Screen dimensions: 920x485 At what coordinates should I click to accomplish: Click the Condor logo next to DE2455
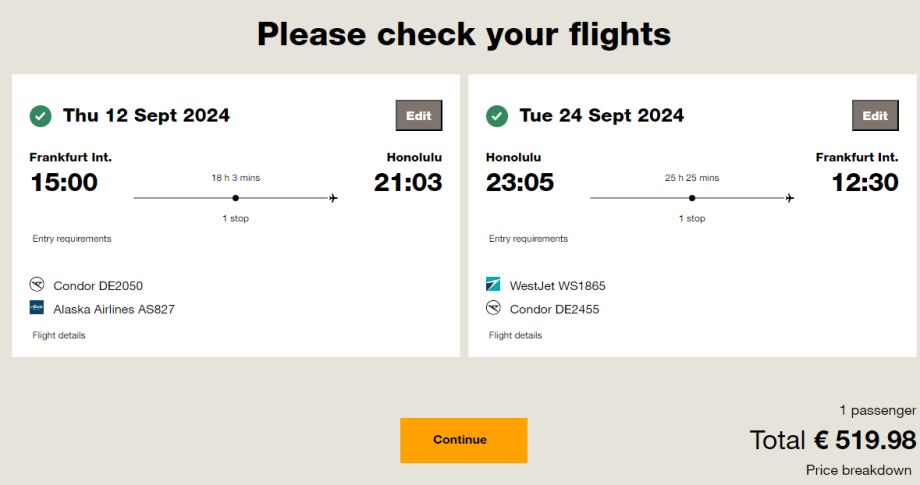pos(493,308)
